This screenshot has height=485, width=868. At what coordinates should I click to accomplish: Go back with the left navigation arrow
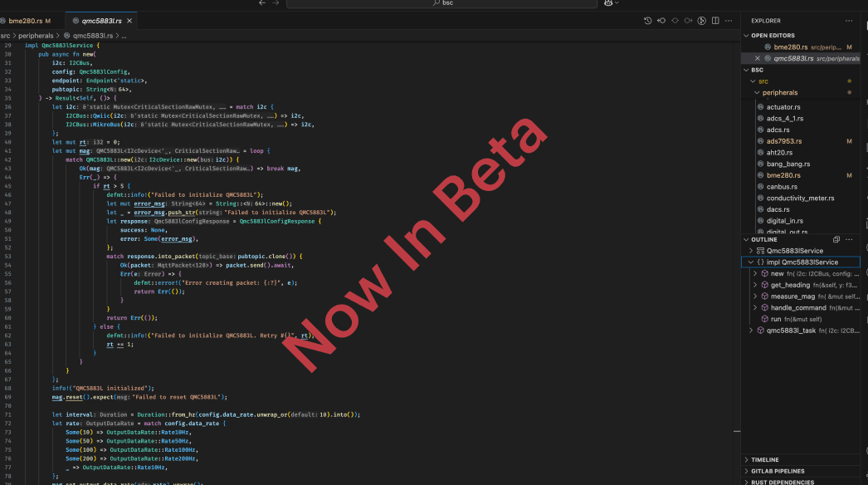(x=262, y=2)
